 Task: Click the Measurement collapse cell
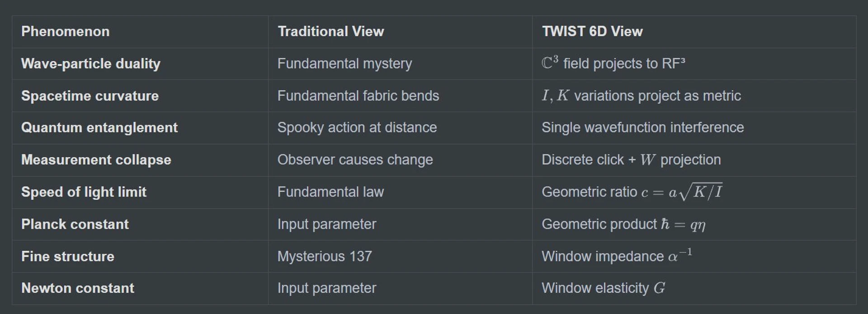tap(96, 160)
